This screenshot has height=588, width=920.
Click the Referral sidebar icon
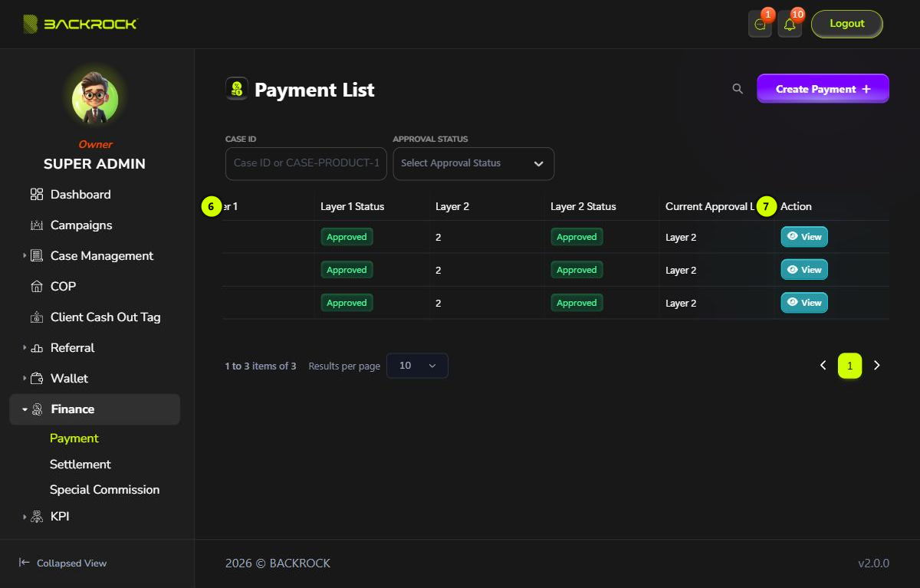pyautogui.click(x=37, y=348)
